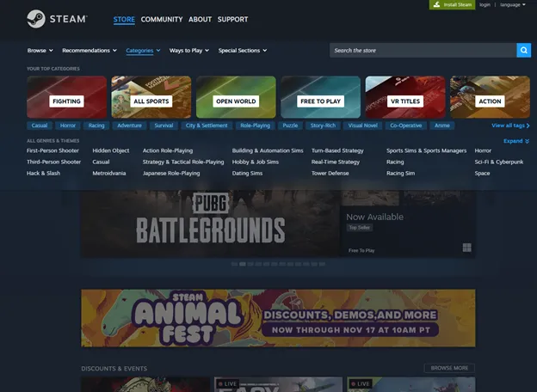Open Real-Time Strategy genre
The height and width of the screenshot is (392, 537).
336,162
